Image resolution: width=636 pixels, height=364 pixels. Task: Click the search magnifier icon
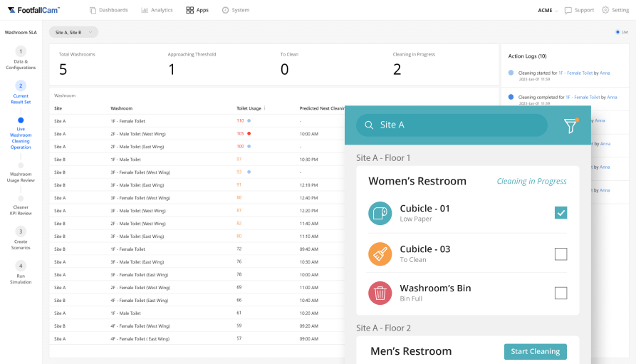(369, 125)
